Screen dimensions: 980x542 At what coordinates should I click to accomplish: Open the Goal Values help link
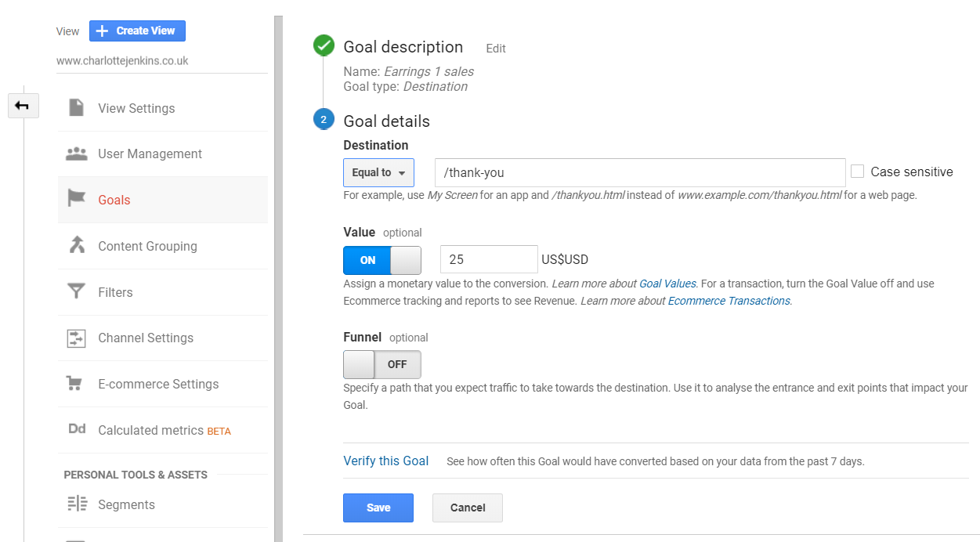[x=667, y=284]
